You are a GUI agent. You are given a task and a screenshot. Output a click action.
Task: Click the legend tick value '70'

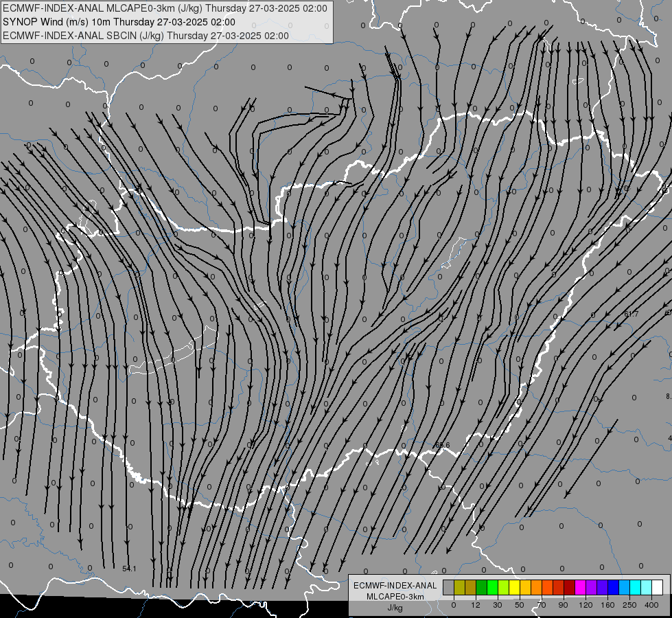point(542,605)
